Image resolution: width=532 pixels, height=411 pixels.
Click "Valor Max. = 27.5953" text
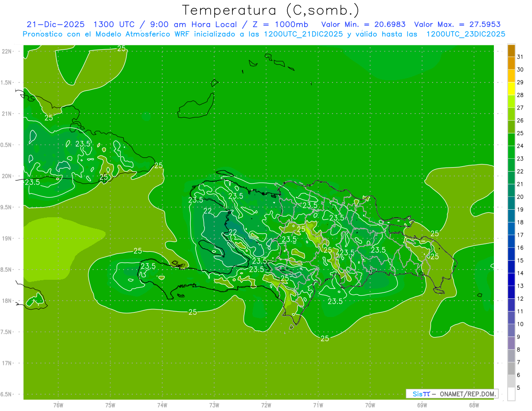(457, 24)
